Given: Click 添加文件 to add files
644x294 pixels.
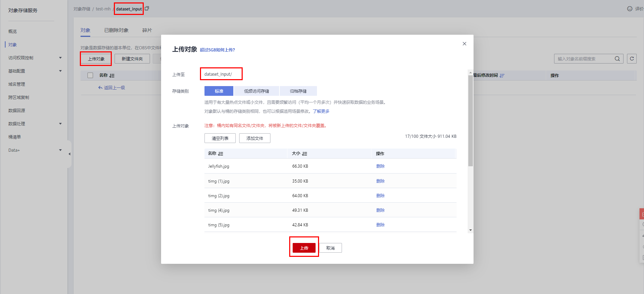Looking at the screenshot, I should (255, 138).
